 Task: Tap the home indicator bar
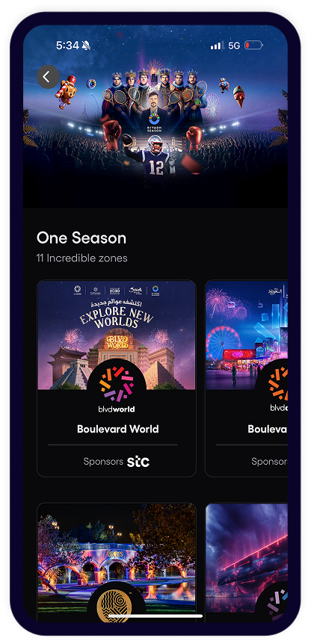(155, 616)
